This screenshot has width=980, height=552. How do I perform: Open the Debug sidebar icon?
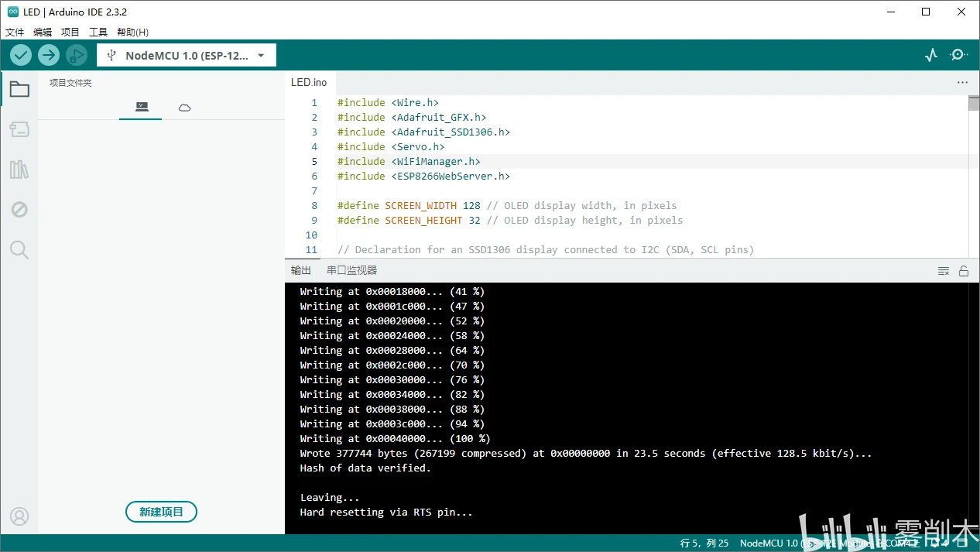(19, 210)
